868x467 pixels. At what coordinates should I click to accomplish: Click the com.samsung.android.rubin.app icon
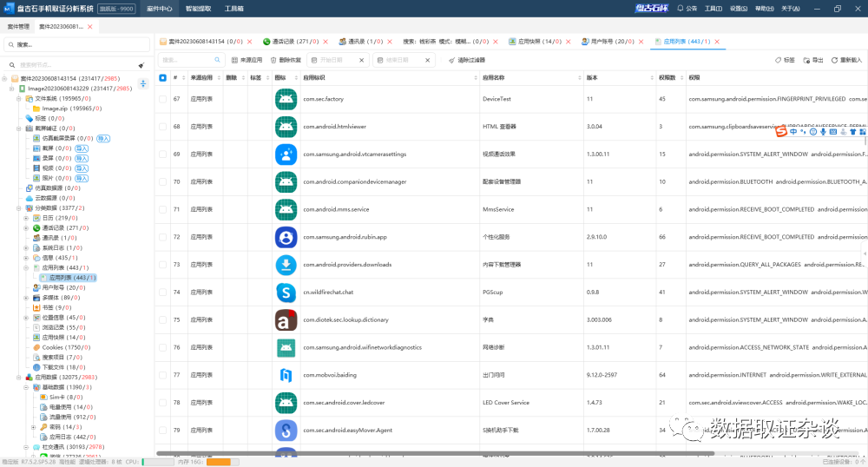[x=286, y=237]
